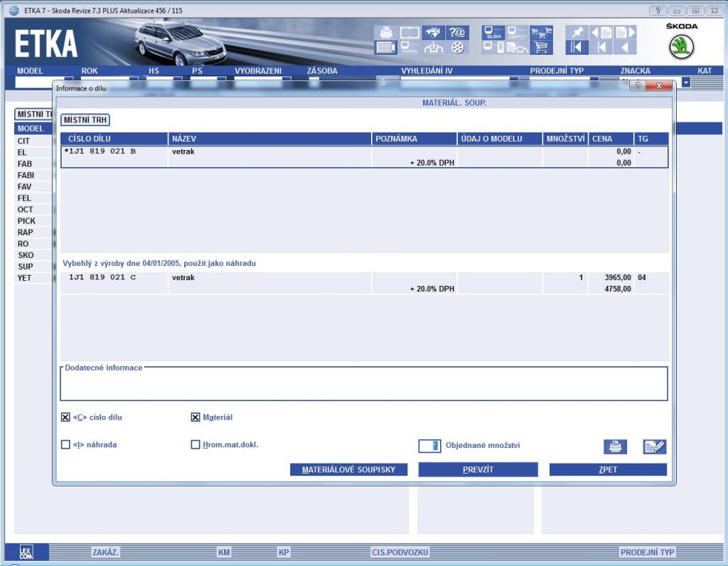Click the NORA icon
The image size is (728, 566).
[409, 48]
